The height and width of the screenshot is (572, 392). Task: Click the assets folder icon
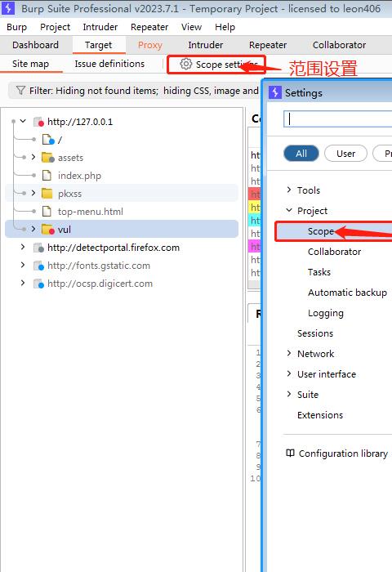(47, 158)
